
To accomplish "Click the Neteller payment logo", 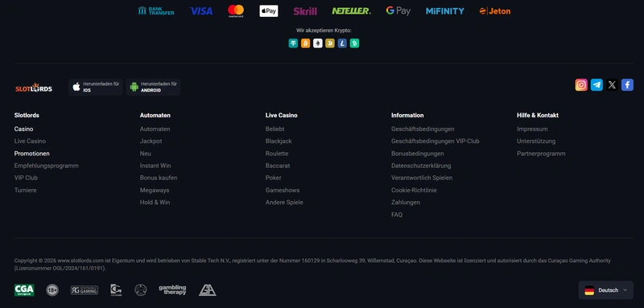I will click(351, 11).
